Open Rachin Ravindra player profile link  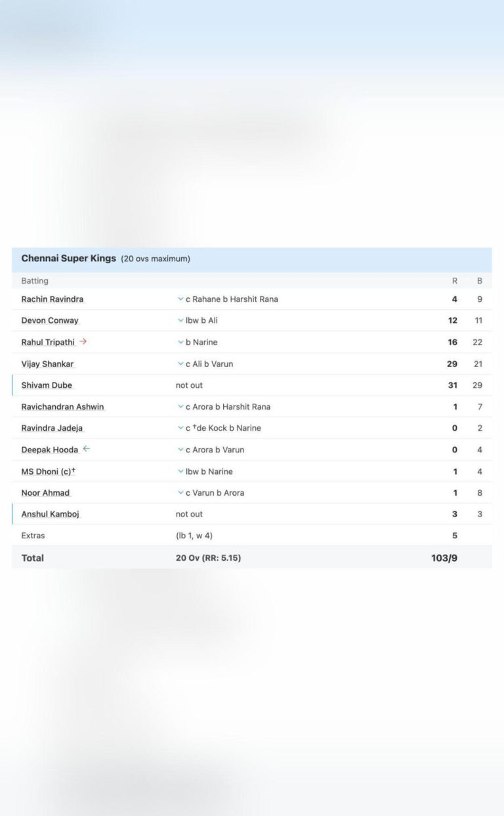tap(52, 299)
